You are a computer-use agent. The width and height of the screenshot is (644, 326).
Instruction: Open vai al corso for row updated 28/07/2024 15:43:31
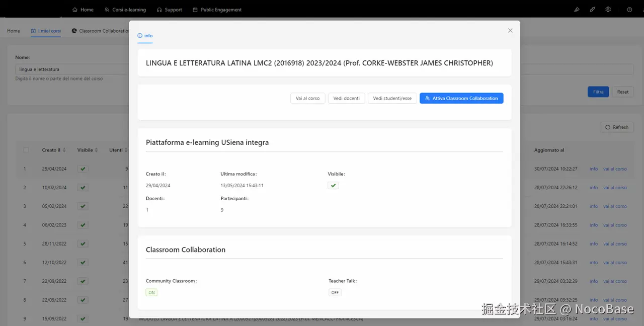[x=615, y=263]
